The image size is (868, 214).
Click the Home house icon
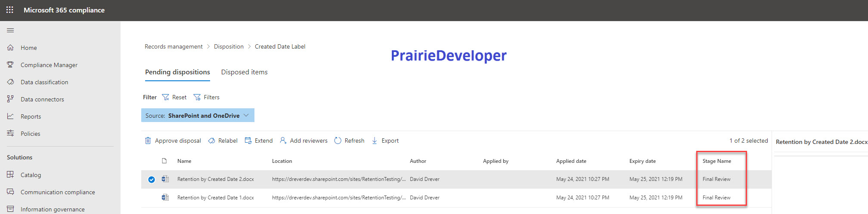[10, 47]
